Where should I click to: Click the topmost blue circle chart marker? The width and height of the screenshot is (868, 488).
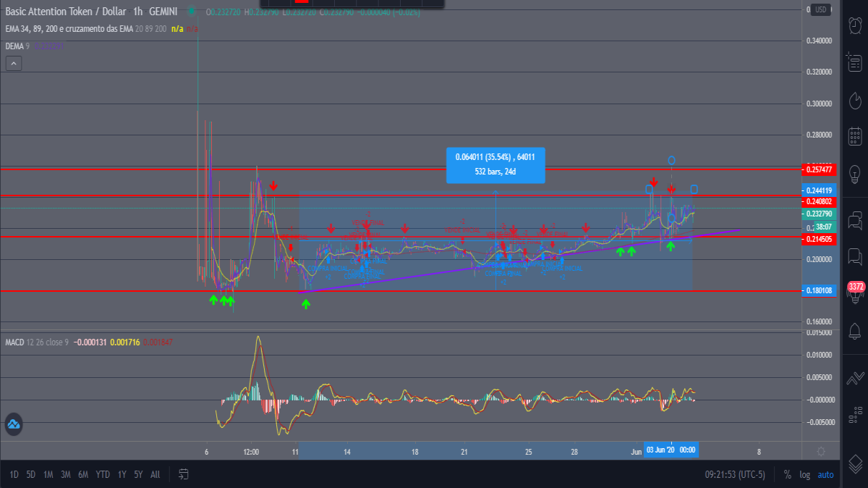671,159
